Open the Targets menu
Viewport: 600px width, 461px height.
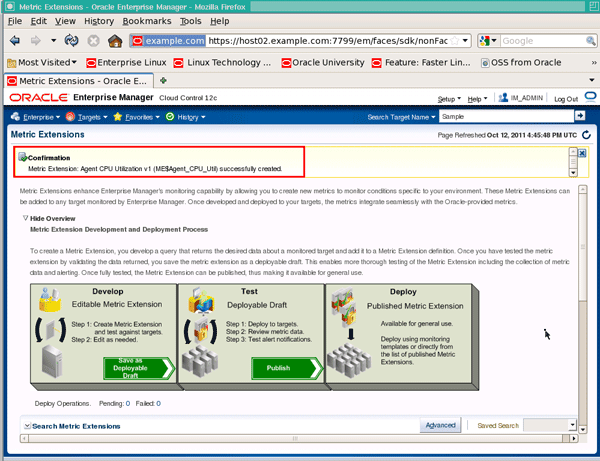click(86, 117)
